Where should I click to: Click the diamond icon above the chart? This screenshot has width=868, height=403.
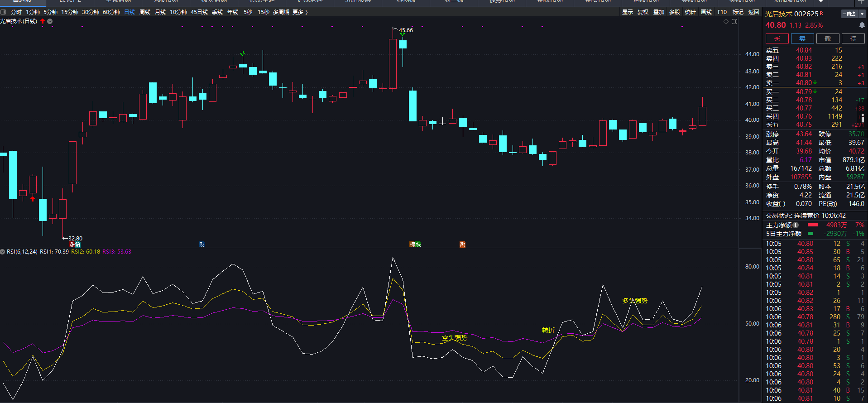726,21
